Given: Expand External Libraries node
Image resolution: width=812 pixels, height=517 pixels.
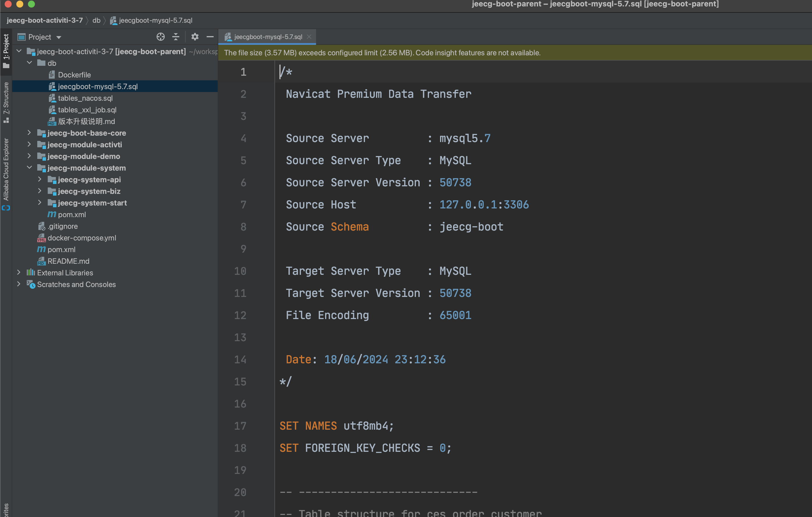Looking at the screenshot, I should pos(19,272).
